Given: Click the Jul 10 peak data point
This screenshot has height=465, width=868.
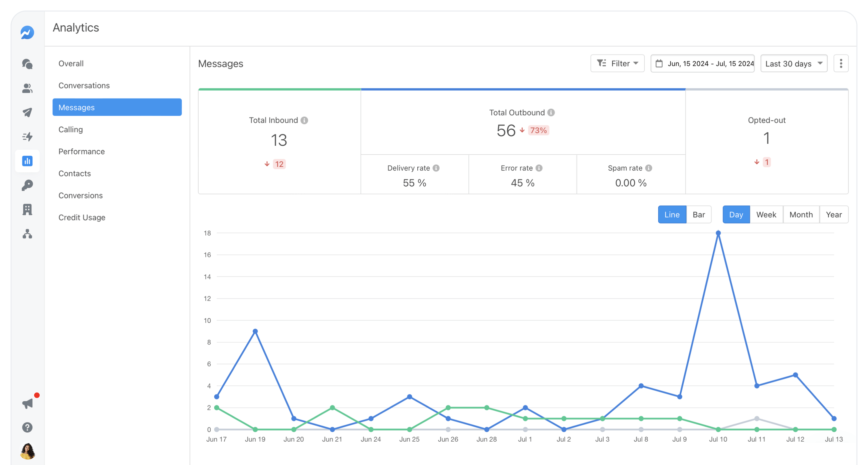Looking at the screenshot, I should [718, 233].
